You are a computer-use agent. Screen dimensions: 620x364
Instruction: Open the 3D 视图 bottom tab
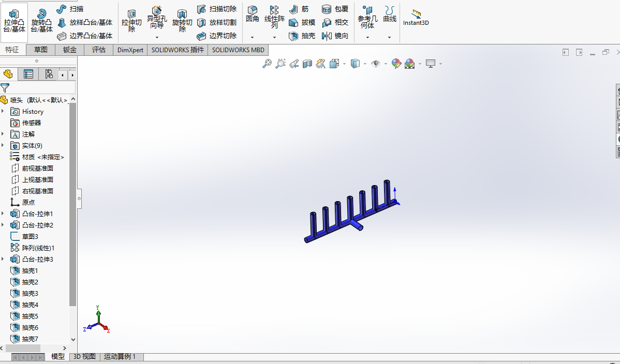point(85,356)
